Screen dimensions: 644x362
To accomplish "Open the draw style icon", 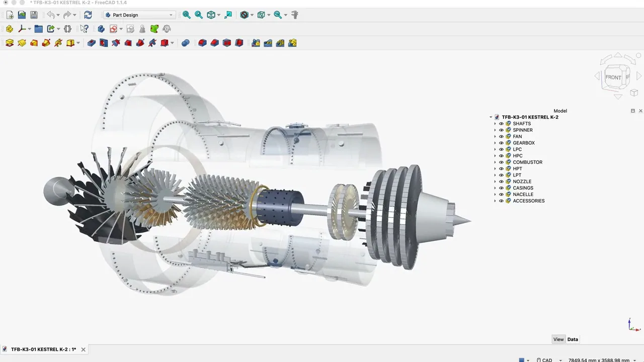I will click(245, 15).
